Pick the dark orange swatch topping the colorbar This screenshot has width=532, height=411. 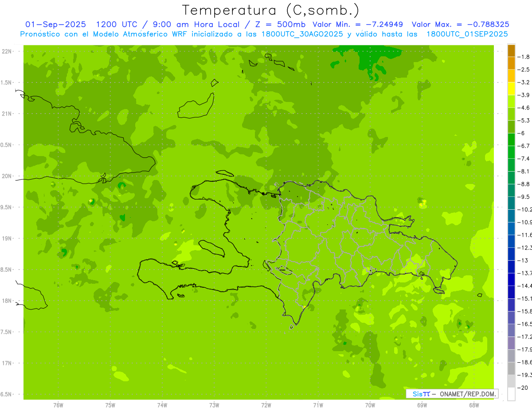pos(511,51)
